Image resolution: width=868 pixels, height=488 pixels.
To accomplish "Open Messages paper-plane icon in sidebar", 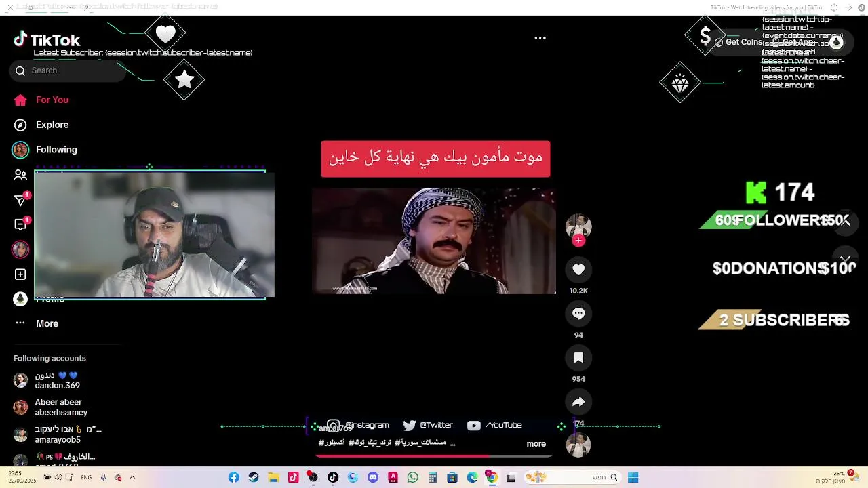I will coord(20,200).
